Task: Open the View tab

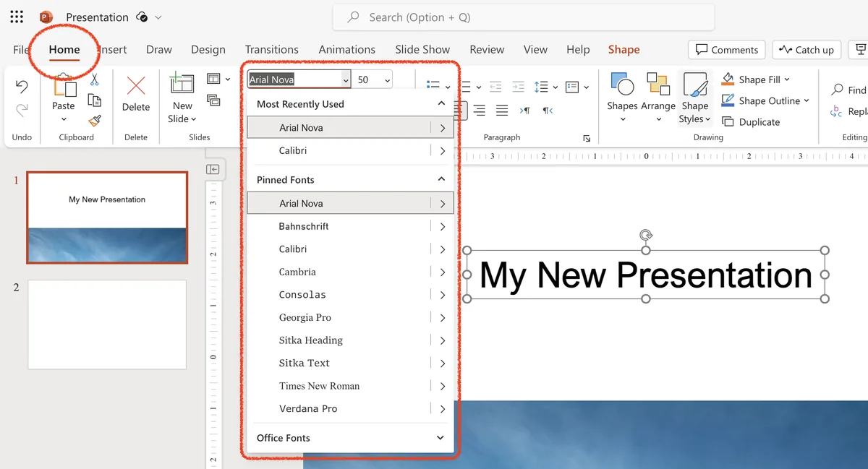Action: tap(535, 49)
